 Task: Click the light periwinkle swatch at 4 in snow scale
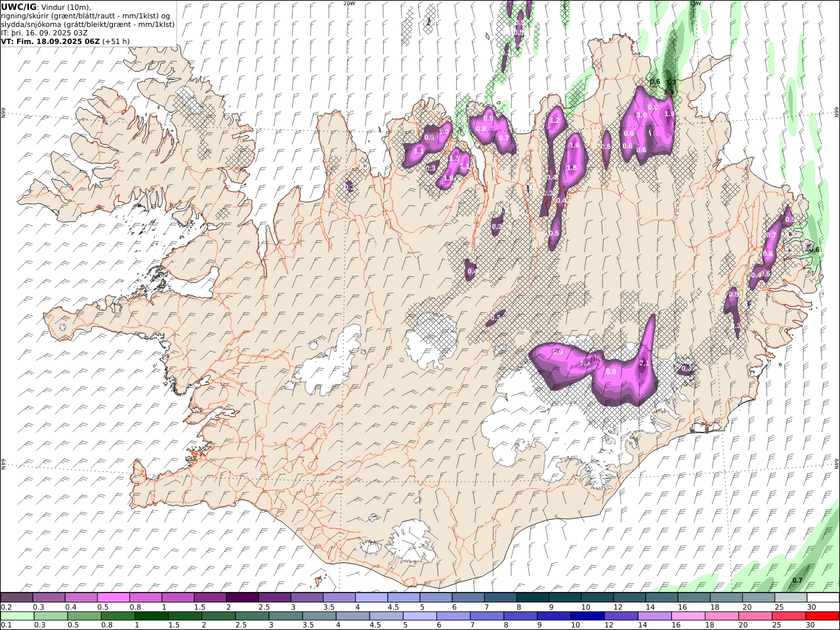point(371,597)
